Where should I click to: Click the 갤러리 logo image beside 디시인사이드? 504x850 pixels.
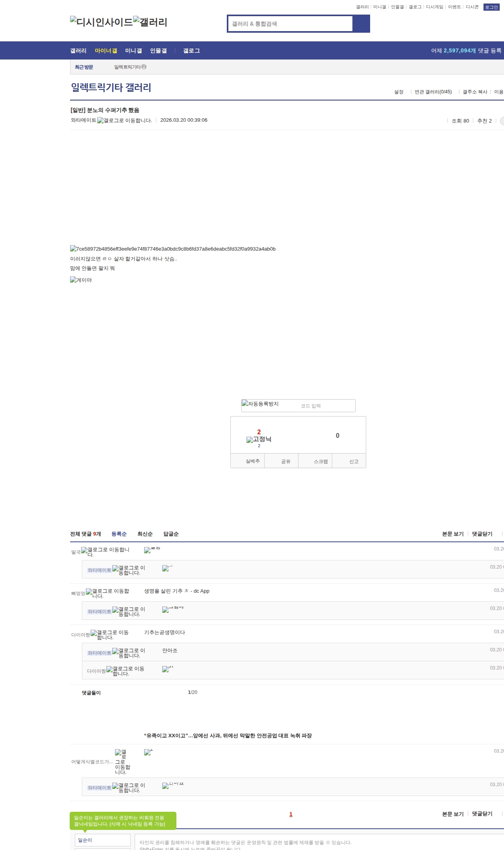[150, 22]
